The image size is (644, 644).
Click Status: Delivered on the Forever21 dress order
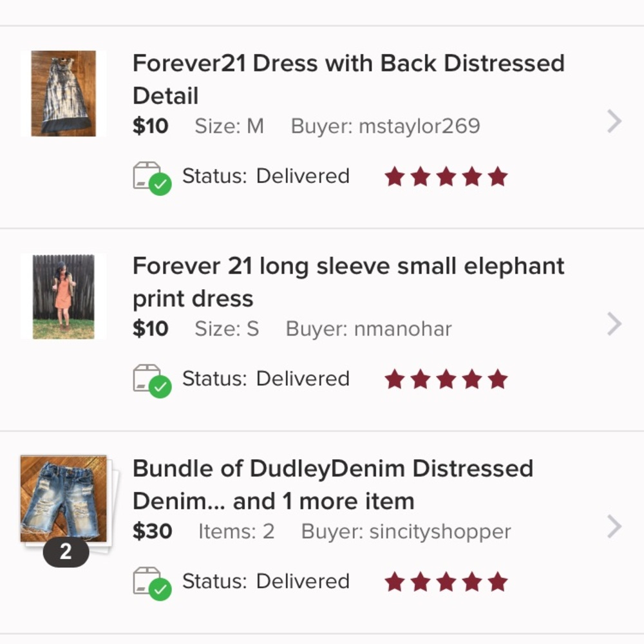click(x=266, y=176)
